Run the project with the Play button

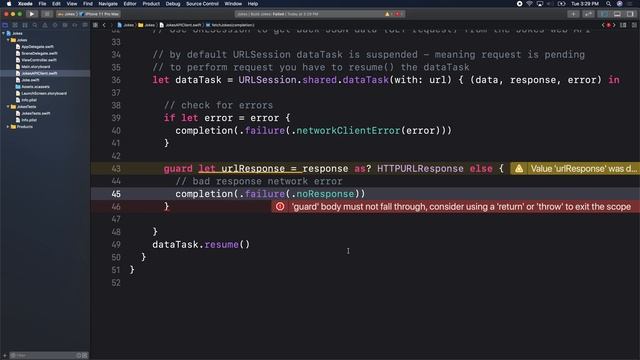(x=31, y=14)
